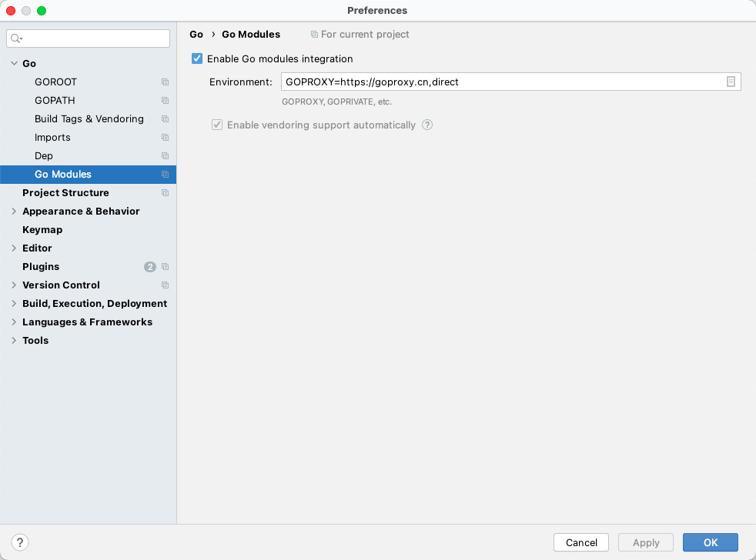Viewport: 756px width, 560px height.
Task: Open help with the question mark button
Action: click(x=20, y=542)
